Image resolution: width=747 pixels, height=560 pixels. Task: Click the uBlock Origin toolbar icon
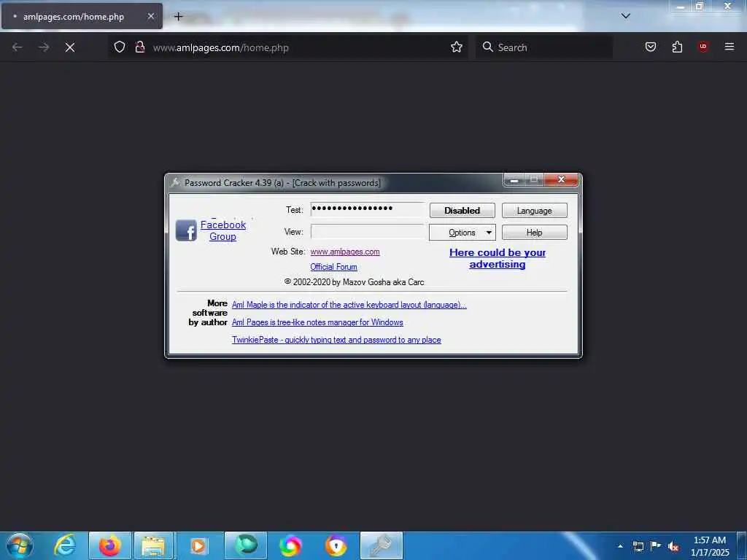[x=703, y=47]
